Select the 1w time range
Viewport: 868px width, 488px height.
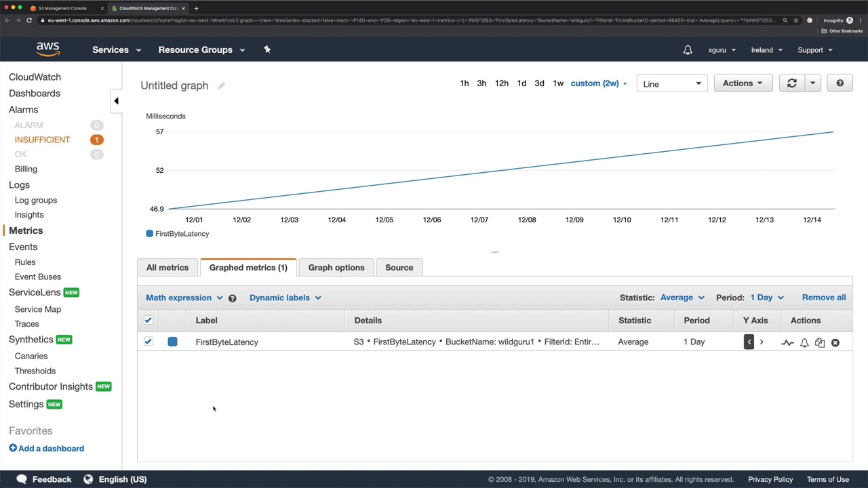click(558, 83)
